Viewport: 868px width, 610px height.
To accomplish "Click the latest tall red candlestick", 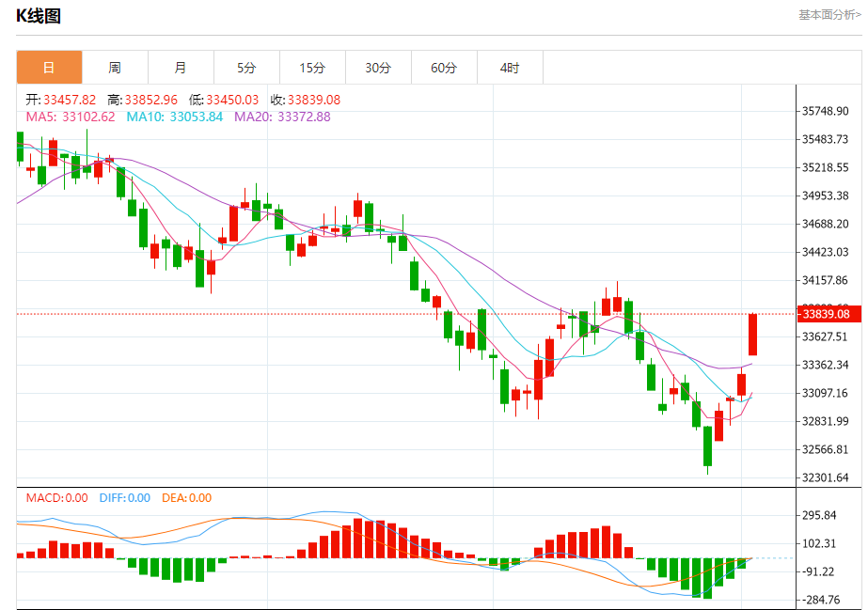I will point(752,335).
